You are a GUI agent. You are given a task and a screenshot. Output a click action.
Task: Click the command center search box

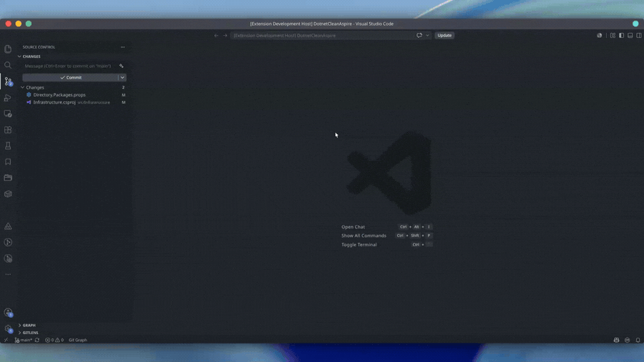tap(323, 35)
